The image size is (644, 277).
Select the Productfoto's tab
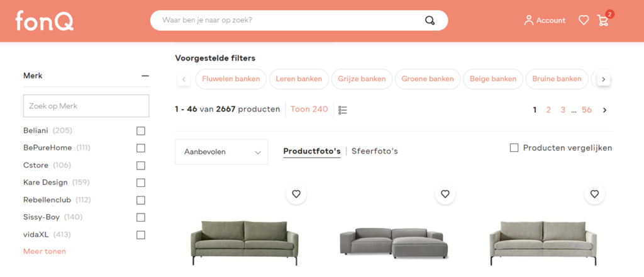[312, 151]
